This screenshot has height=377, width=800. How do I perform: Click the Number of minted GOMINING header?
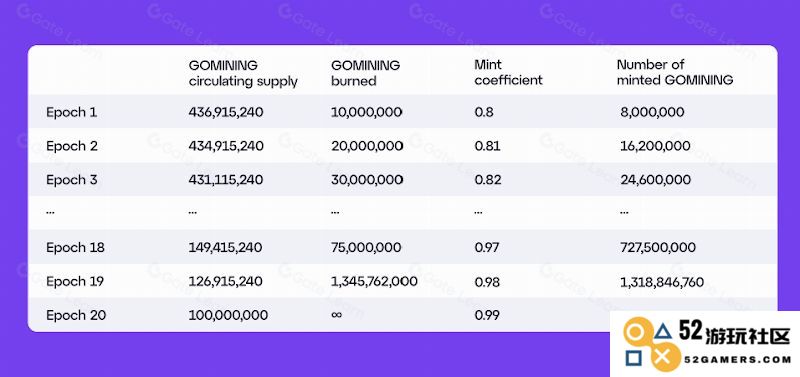pos(675,72)
